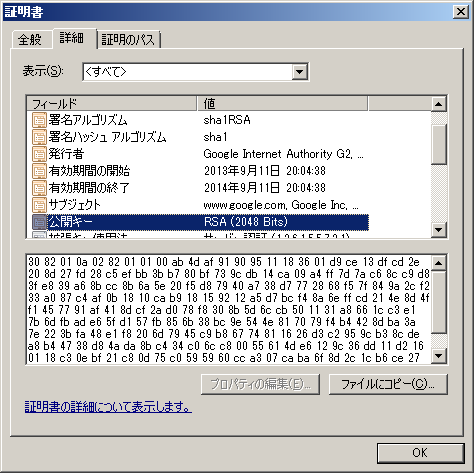Select the 署名アルゴリズム field icon

pos(39,120)
